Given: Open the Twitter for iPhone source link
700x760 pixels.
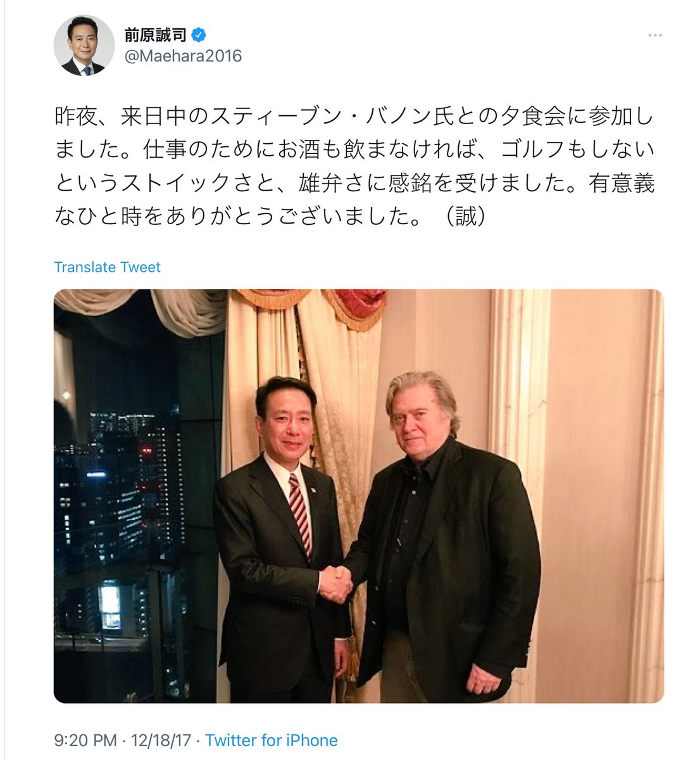Looking at the screenshot, I should (272, 740).
